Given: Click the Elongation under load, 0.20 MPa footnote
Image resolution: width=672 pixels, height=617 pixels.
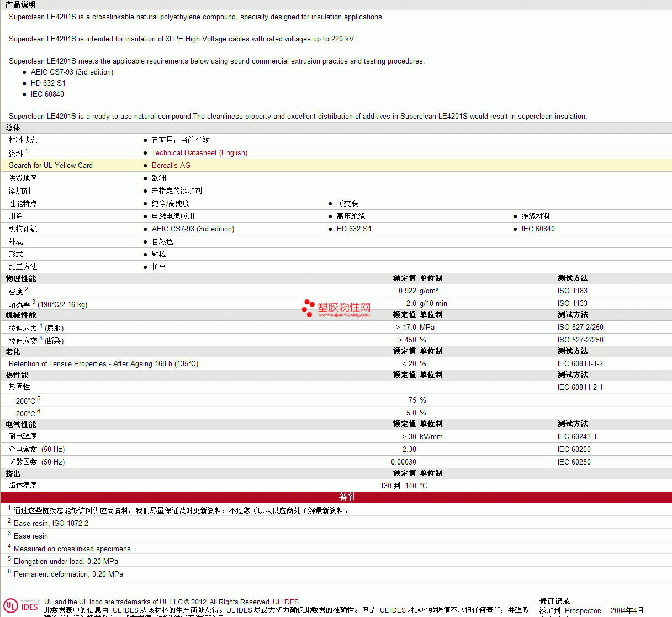Looking at the screenshot, I should pos(66,562).
